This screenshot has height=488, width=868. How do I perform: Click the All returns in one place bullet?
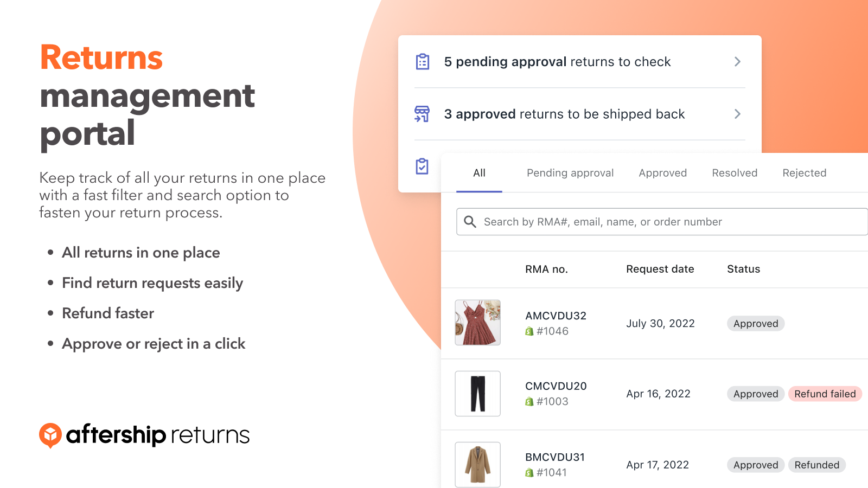141,253
